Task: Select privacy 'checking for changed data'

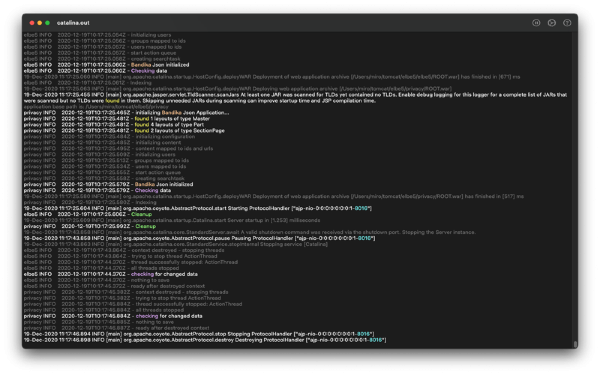Action: coord(113,316)
